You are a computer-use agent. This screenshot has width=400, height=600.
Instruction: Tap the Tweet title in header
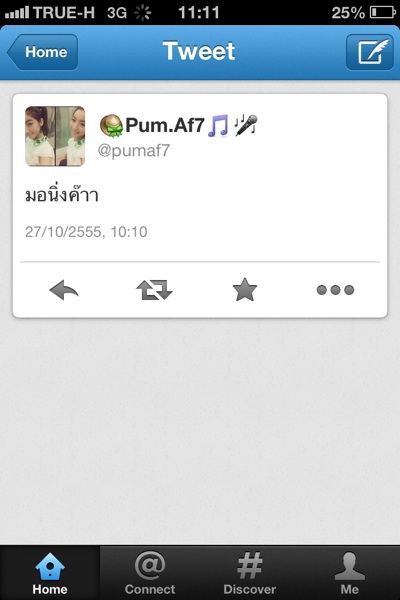(x=199, y=51)
